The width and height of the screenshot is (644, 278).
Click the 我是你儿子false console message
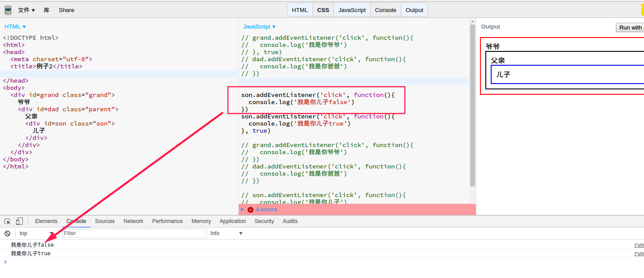point(32,245)
